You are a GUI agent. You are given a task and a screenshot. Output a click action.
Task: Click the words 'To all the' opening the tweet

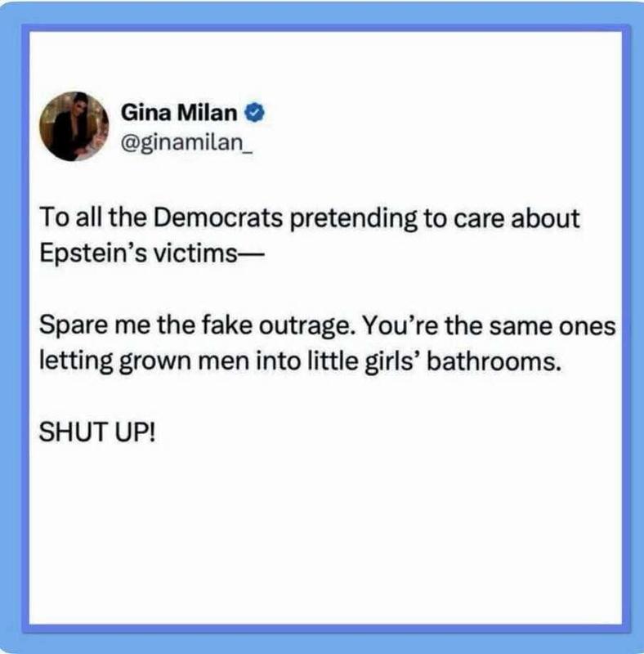(93, 218)
